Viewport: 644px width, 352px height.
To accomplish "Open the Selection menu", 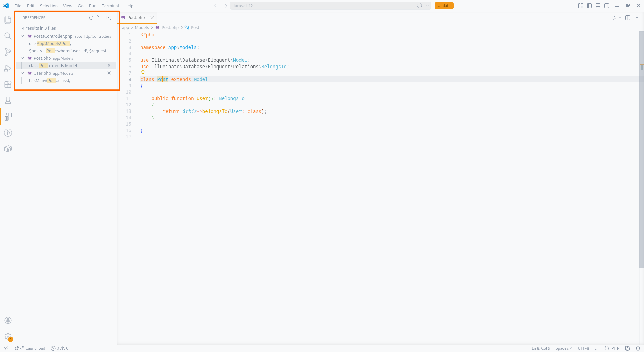I will click(49, 6).
